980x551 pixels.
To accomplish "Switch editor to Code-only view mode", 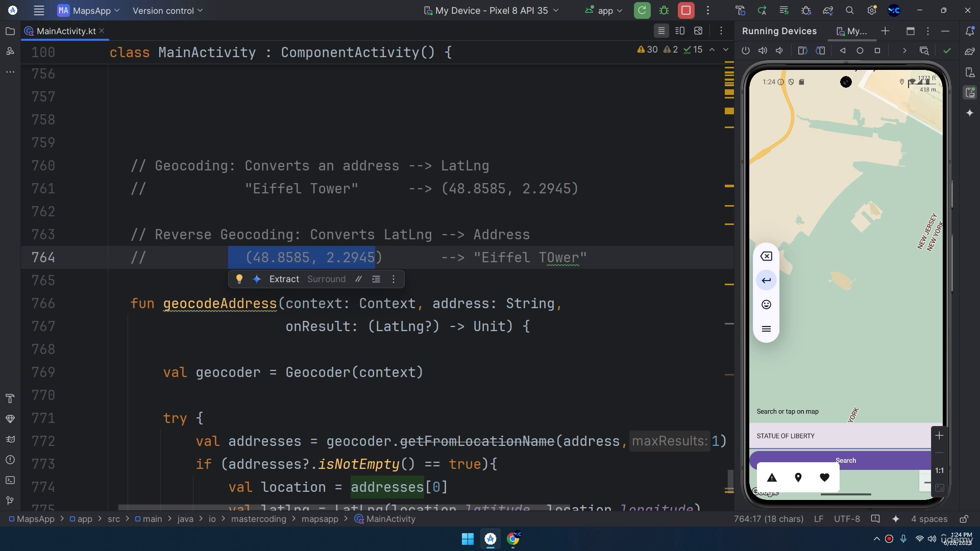I will pos(661,31).
